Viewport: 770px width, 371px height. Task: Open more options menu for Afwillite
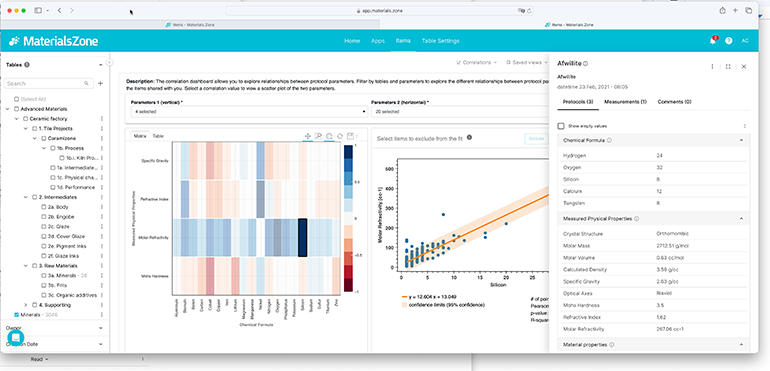(713, 66)
